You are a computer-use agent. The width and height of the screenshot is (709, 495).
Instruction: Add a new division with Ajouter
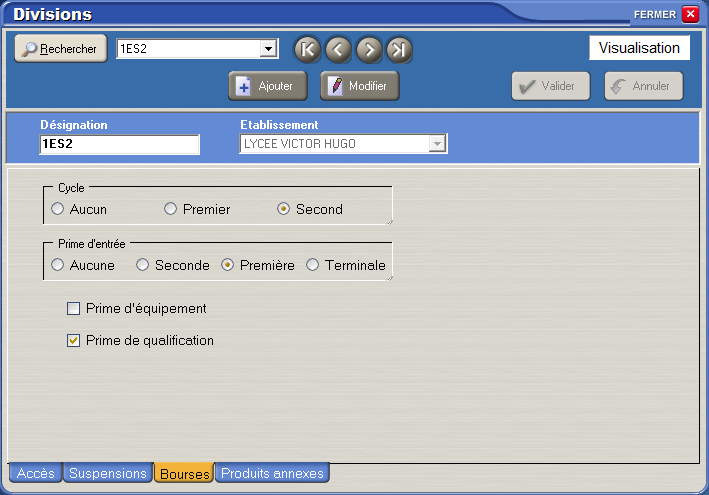268,86
